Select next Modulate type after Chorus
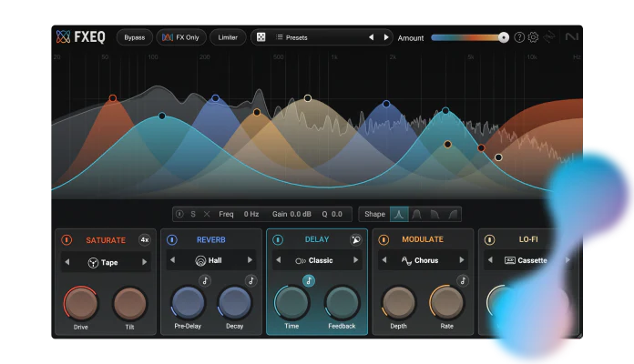This screenshot has width=634, height=364. 462,260
